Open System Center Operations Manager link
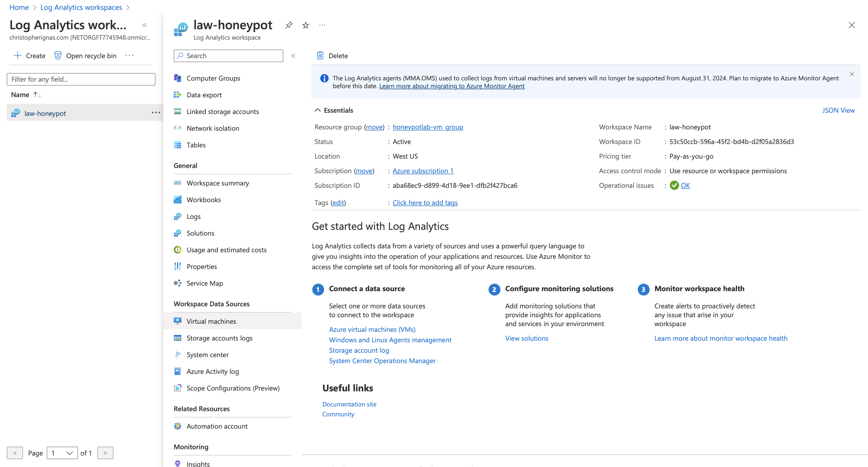 382,361
